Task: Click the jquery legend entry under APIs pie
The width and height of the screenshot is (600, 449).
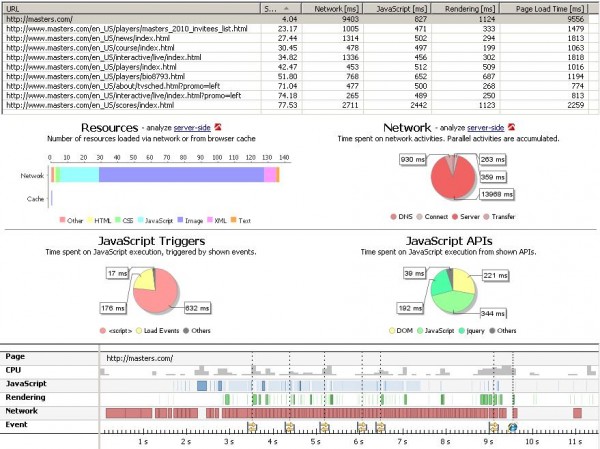Action: coord(471,331)
